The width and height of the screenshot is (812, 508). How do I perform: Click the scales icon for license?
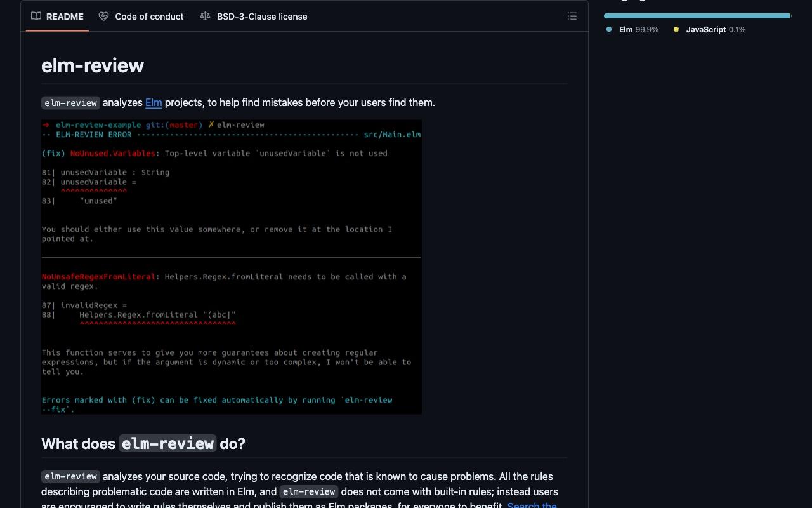click(x=205, y=17)
